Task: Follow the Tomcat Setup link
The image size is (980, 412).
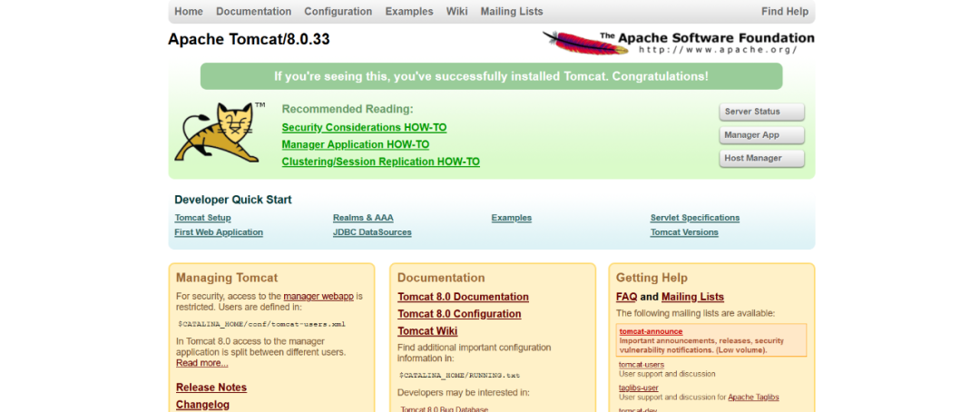Action: (x=202, y=218)
